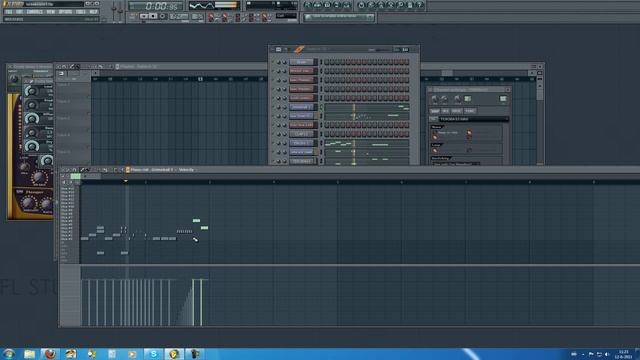
Task: Open the TOOLS menu
Action: (81, 12)
